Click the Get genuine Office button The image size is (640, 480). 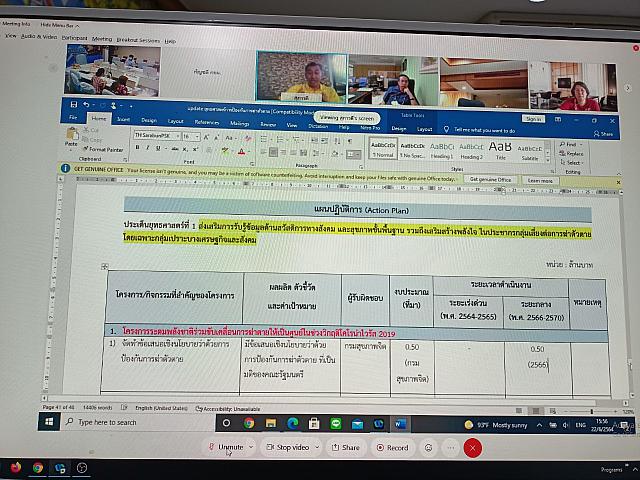[517, 180]
